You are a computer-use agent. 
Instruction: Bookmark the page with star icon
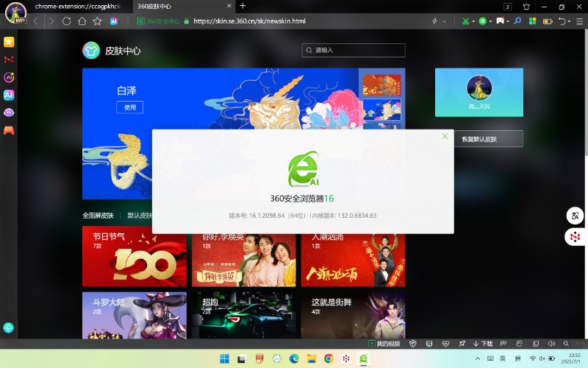pos(98,21)
